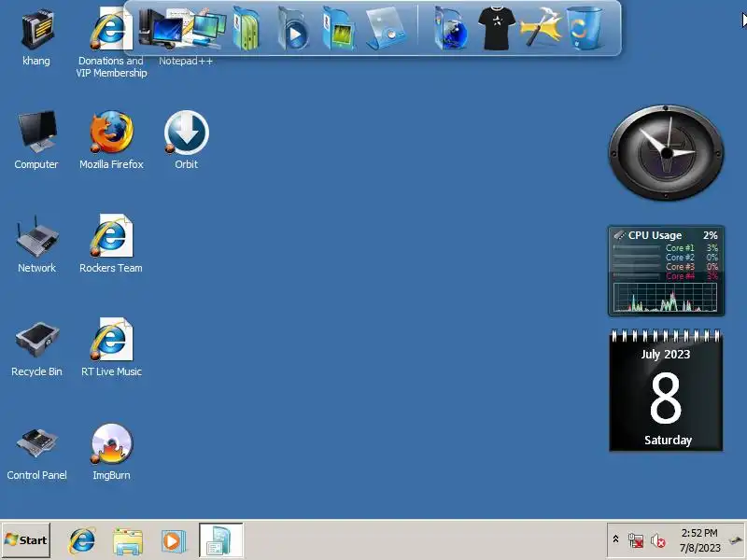The width and height of the screenshot is (747, 560).
Task: Open the hammer and tools settings in dock
Action: tap(541, 28)
